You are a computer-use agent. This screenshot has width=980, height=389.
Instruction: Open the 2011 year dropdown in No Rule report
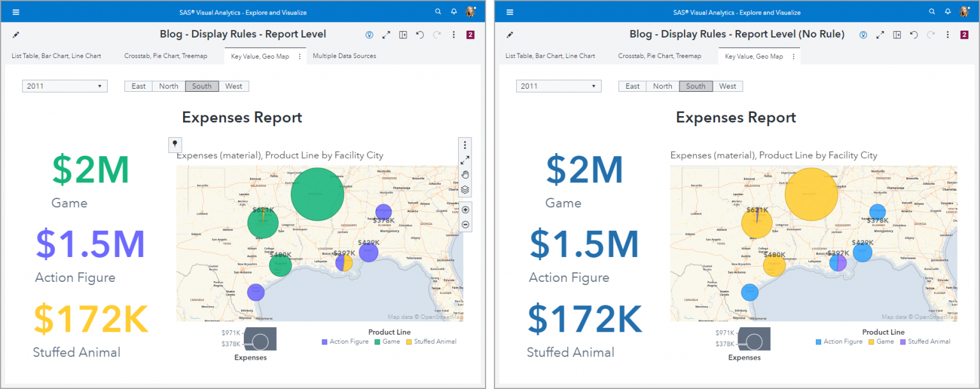coord(558,86)
